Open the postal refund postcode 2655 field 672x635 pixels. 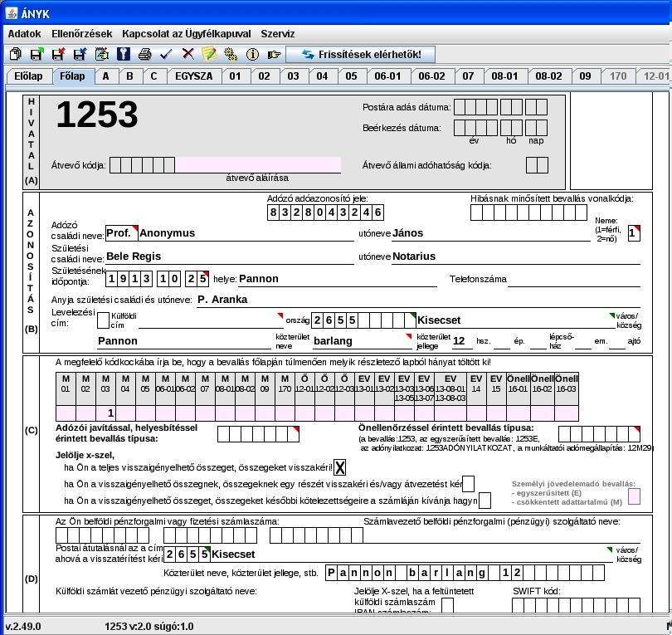click(187, 554)
